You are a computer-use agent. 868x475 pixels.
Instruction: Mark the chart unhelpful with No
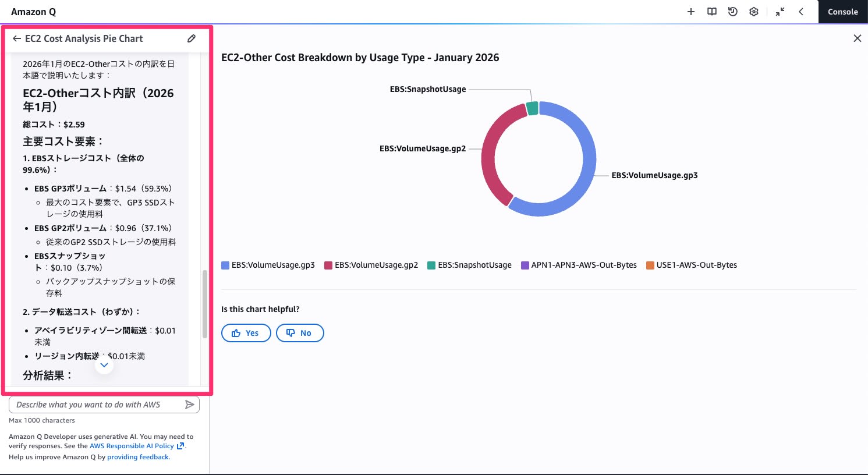[x=300, y=333]
